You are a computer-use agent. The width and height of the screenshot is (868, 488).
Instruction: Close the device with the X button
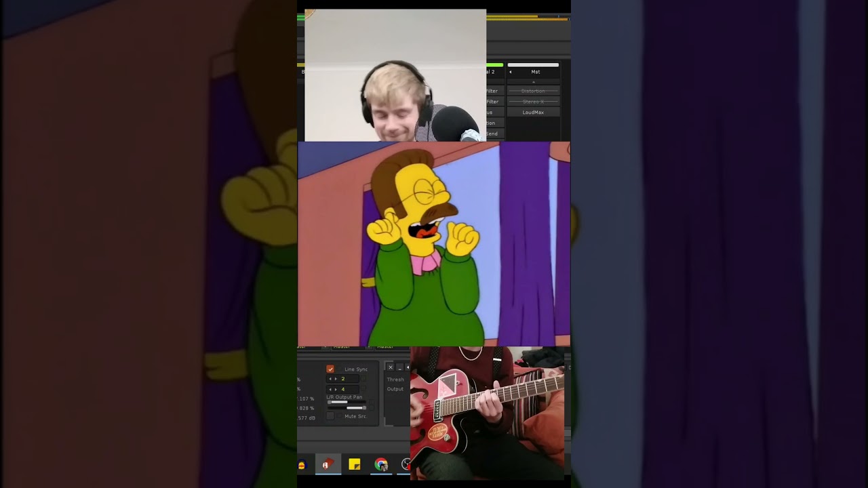(390, 367)
